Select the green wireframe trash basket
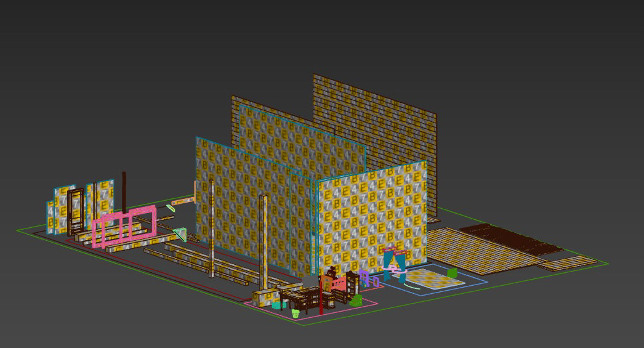Screen dimensions: 644x348 point(296,314)
